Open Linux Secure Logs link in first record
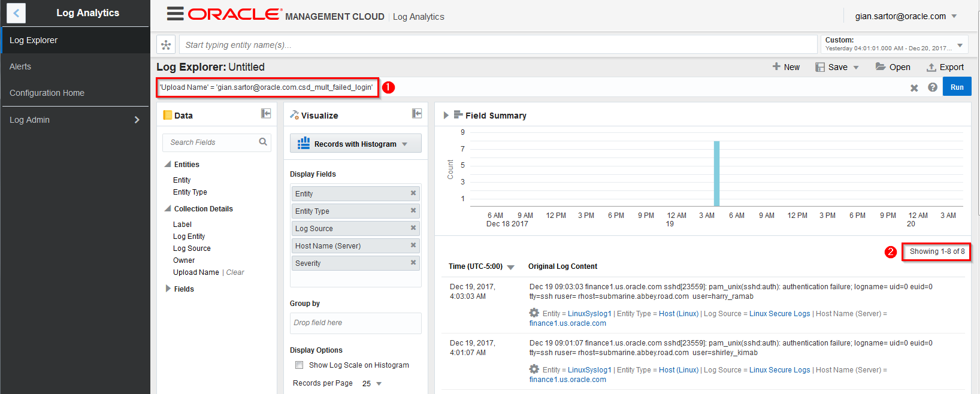This screenshot has height=394, width=980. (x=779, y=314)
